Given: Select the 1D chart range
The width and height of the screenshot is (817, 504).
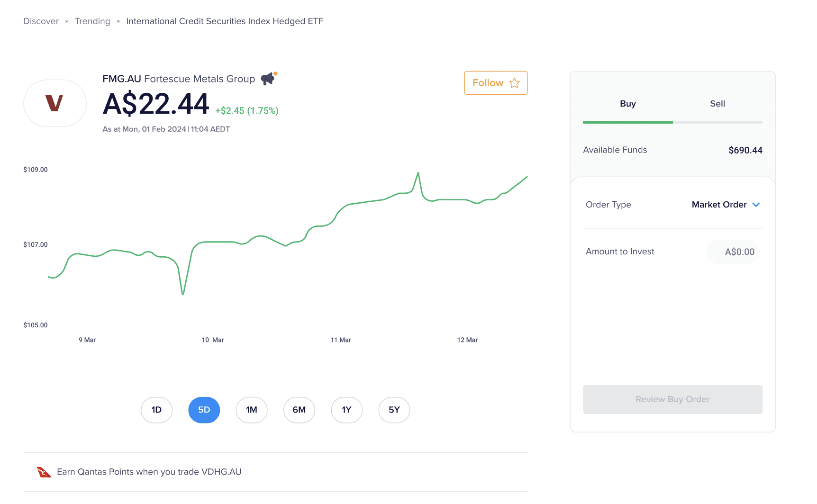Looking at the screenshot, I should click(156, 410).
